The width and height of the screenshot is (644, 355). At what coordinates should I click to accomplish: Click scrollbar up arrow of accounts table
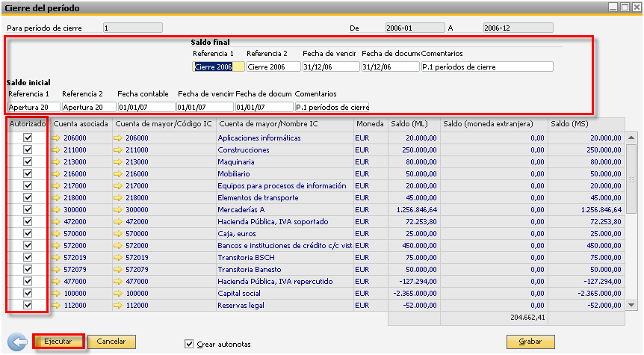tap(631, 138)
